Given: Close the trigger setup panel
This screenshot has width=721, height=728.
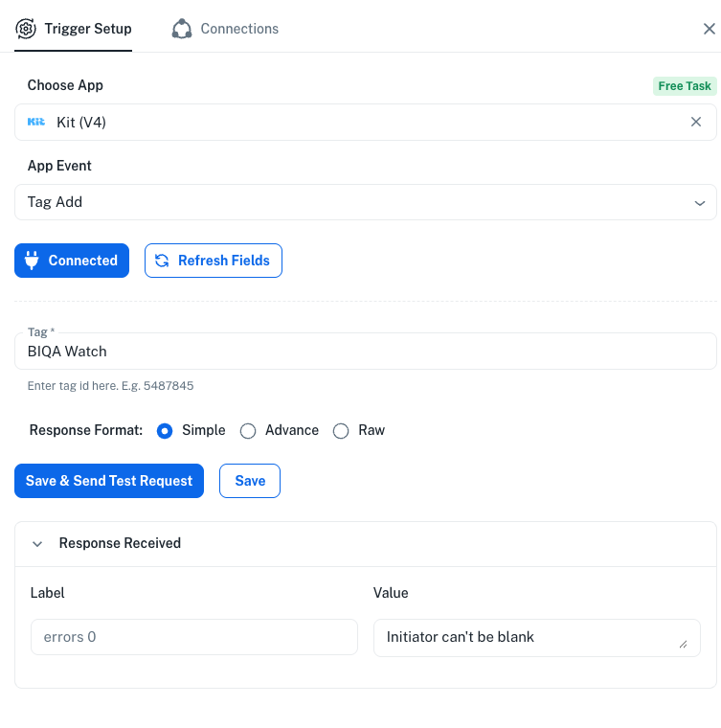Looking at the screenshot, I should 709,29.
